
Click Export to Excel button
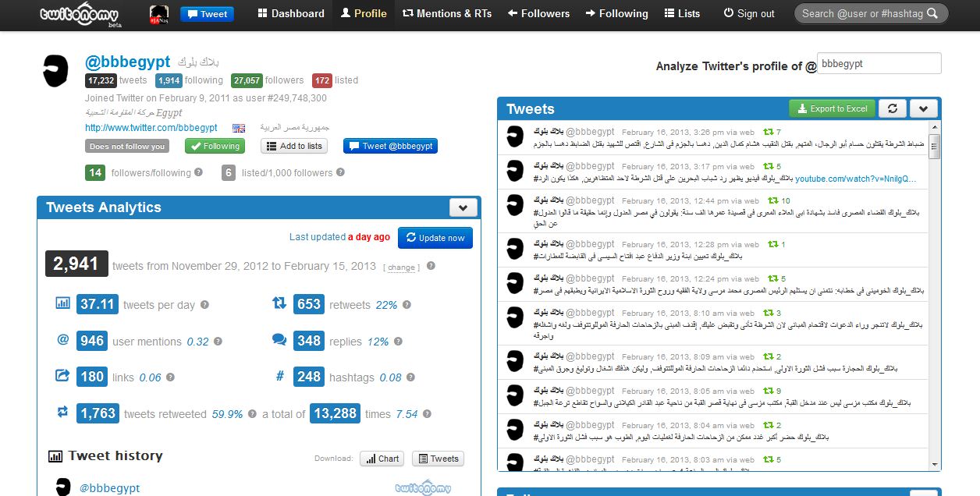(x=831, y=108)
